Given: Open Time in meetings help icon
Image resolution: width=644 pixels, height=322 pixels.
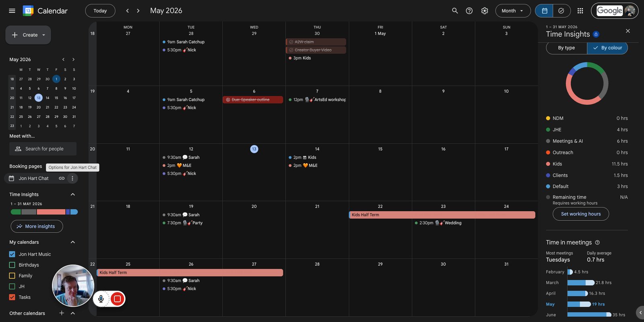Looking at the screenshot, I should 597,242.
